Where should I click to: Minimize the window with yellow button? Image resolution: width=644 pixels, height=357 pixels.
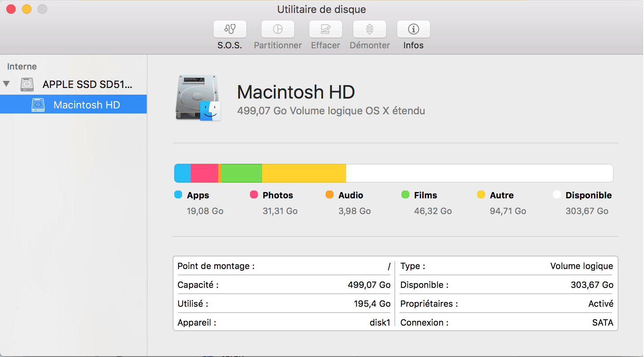(27, 9)
